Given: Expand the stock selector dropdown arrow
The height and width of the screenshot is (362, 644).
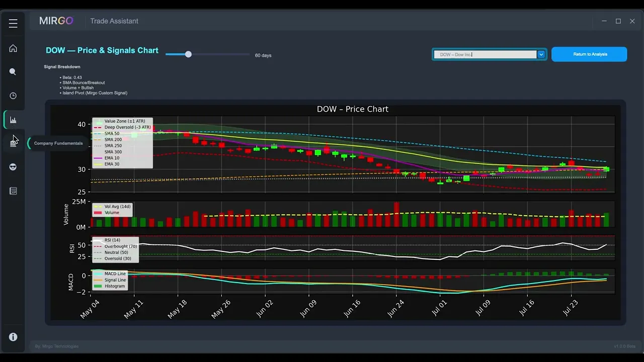Looking at the screenshot, I should click(x=541, y=54).
